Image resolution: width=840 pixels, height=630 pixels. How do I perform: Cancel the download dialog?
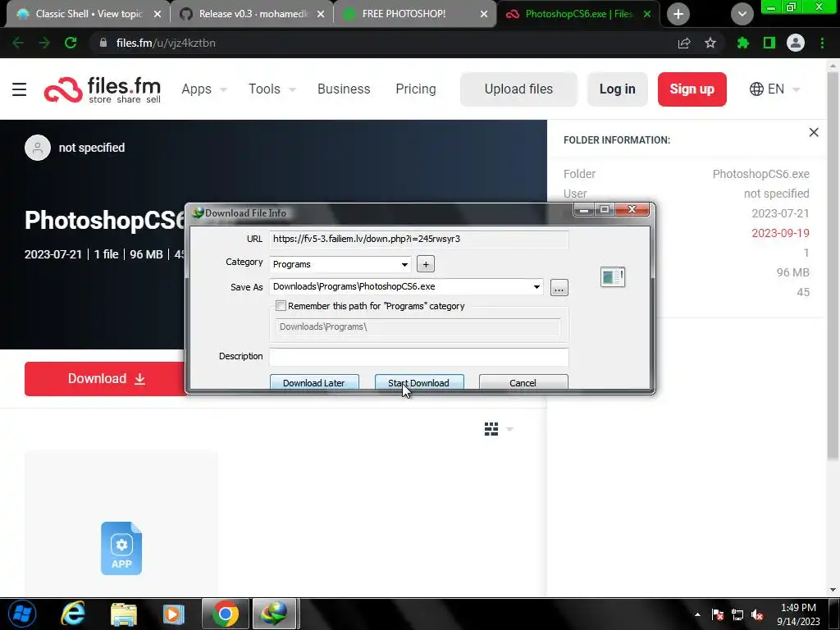click(523, 382)
